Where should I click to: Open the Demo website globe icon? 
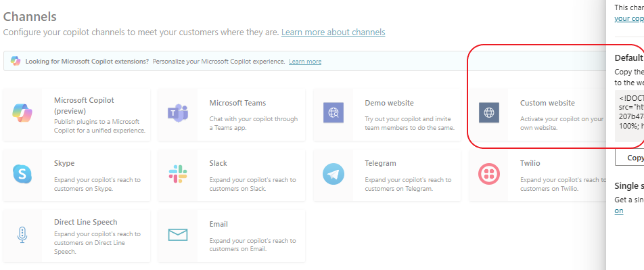[x=333, y=113]
